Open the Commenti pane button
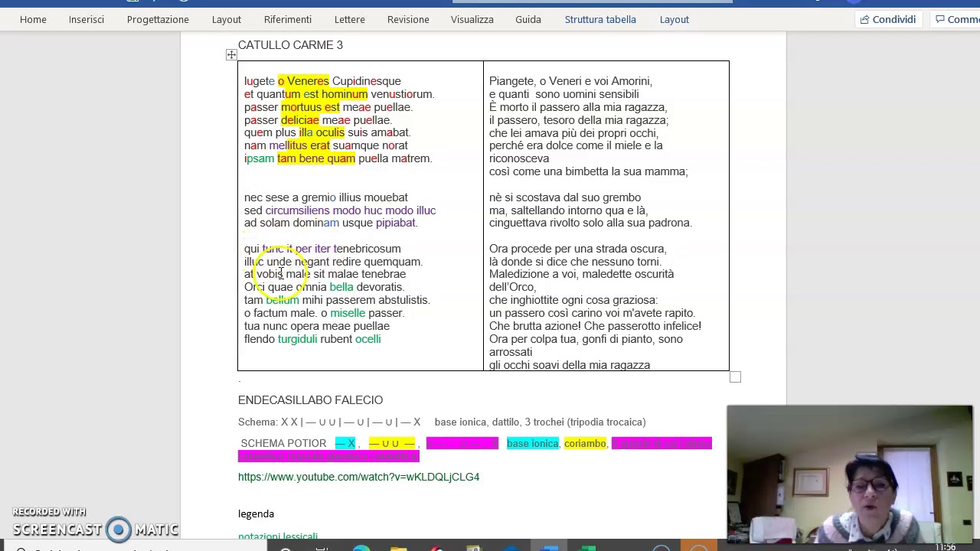The height and width of the screenshot is (551, 980). (957, 19)
